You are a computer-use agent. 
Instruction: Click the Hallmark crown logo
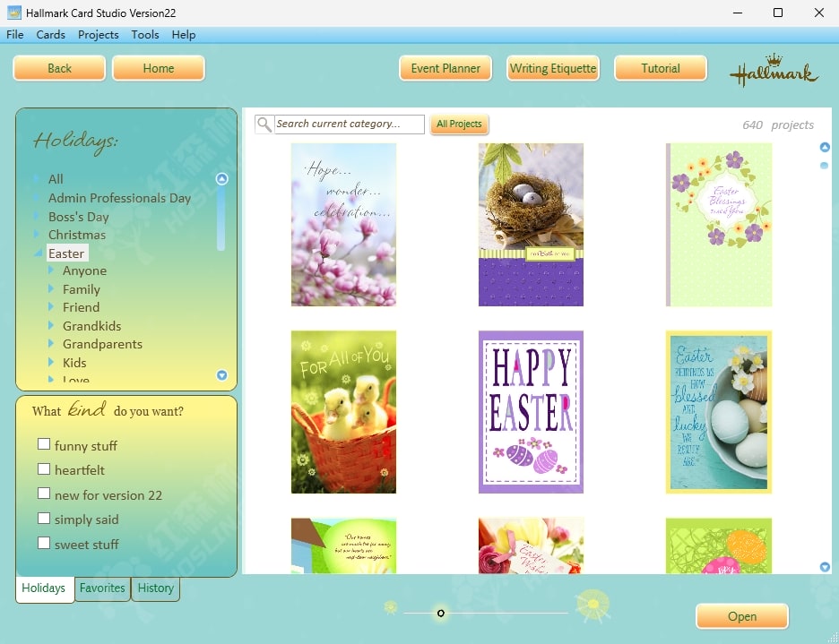click(x=774, y=71)
